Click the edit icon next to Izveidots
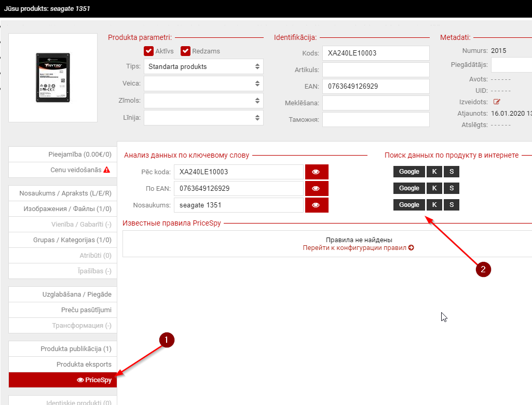532x405 pixels. [497, 102]
